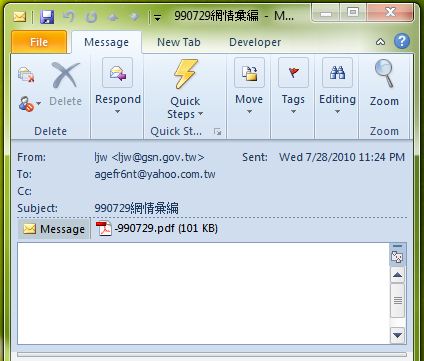Click the Respond group icon
The width and height of the screenshot is (424, 361).
point(117,73)
